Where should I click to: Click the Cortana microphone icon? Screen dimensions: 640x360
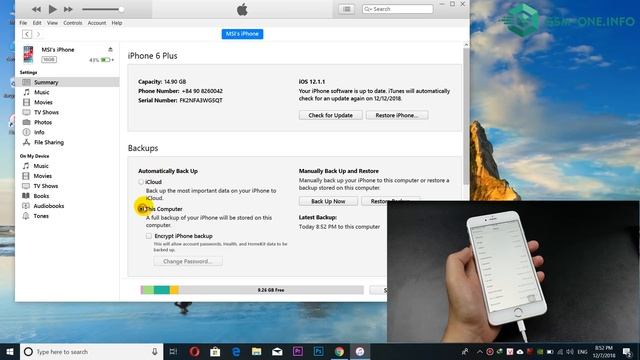(155, 351)
